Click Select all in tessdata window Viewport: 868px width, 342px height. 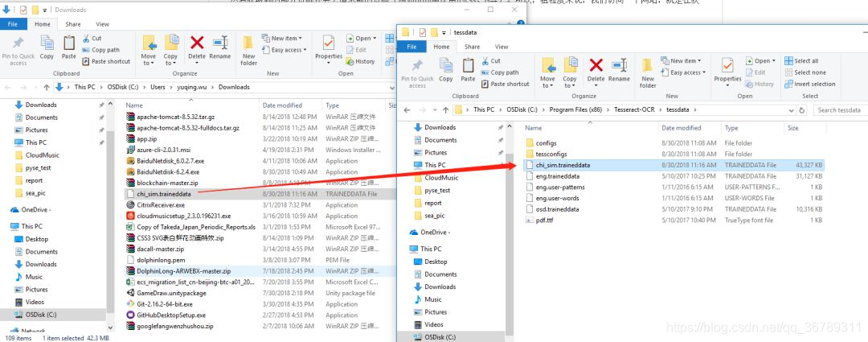point(801,61)
